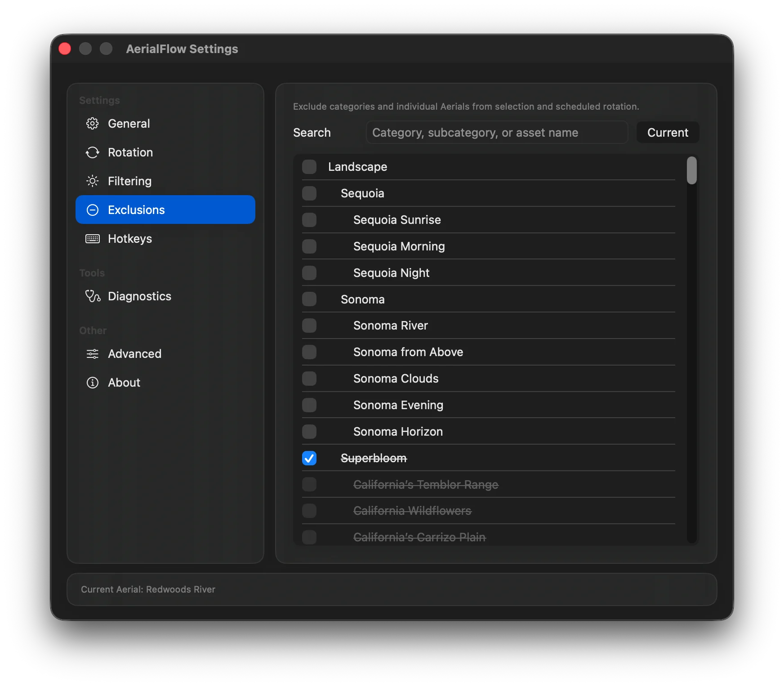Check the Sequoia Morning checkbox
This screenshot has width=784, height=687.
309,246
